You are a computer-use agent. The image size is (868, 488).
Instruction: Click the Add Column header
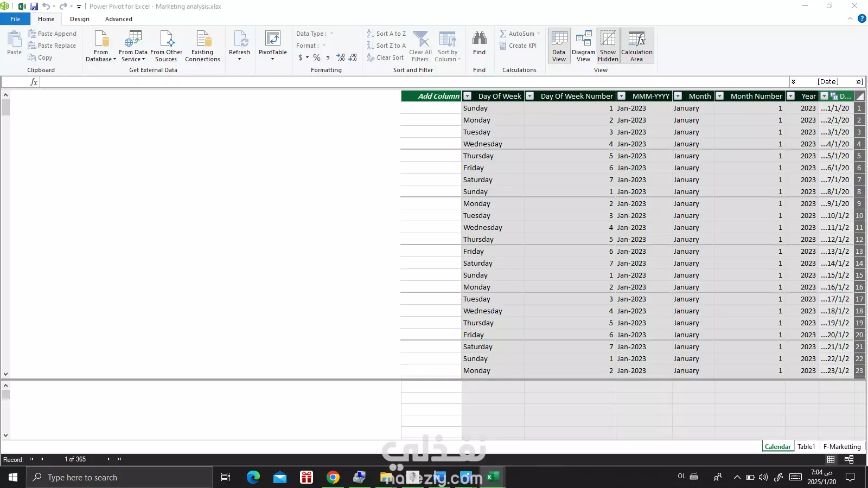click(x=431, y=96)
